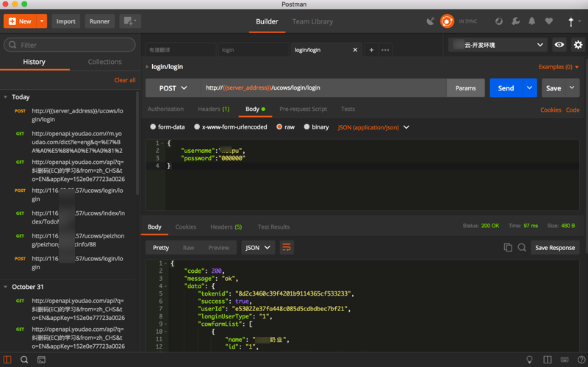Click the heart icon in header
Screen dimensions: 588x367
[x=548, y=21]
